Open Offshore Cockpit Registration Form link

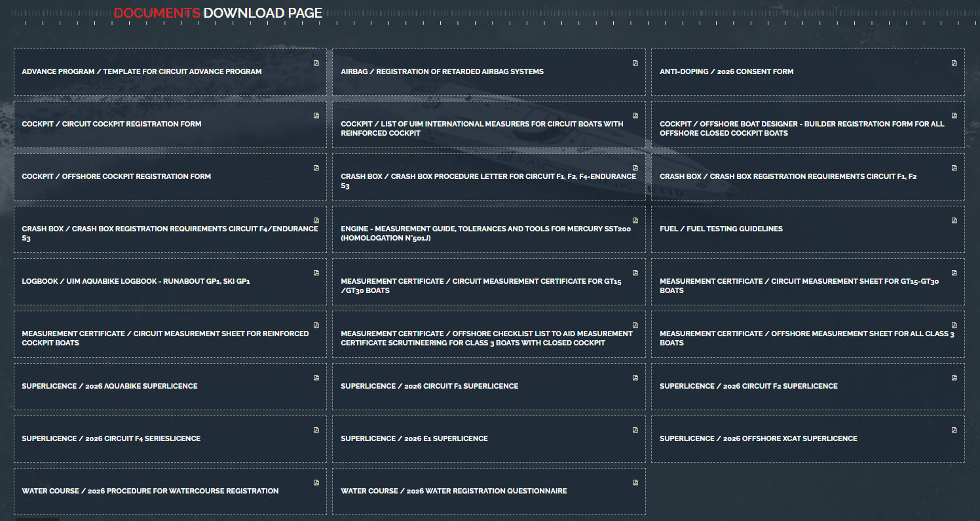pyautogui.click(x=116, y=176)
